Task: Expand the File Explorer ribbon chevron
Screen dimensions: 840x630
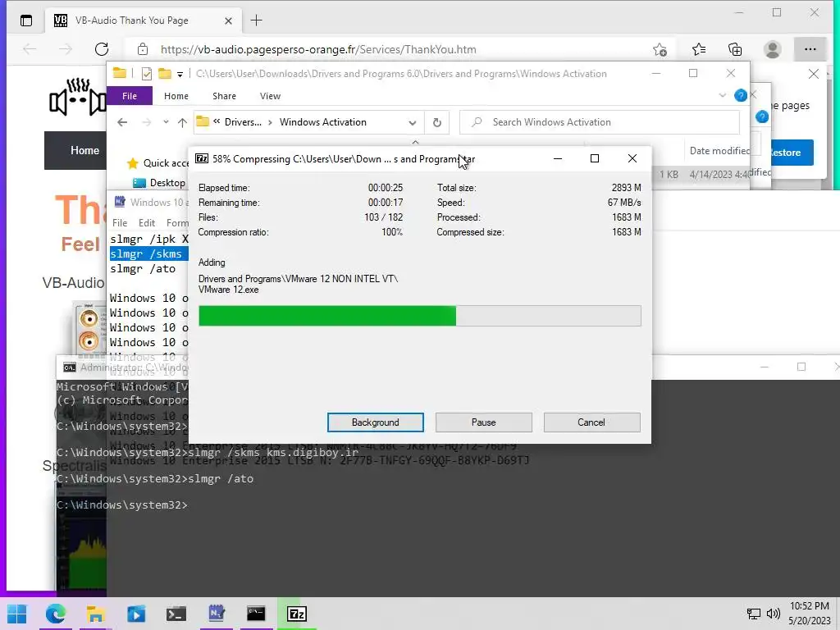Action: point(722,95)
